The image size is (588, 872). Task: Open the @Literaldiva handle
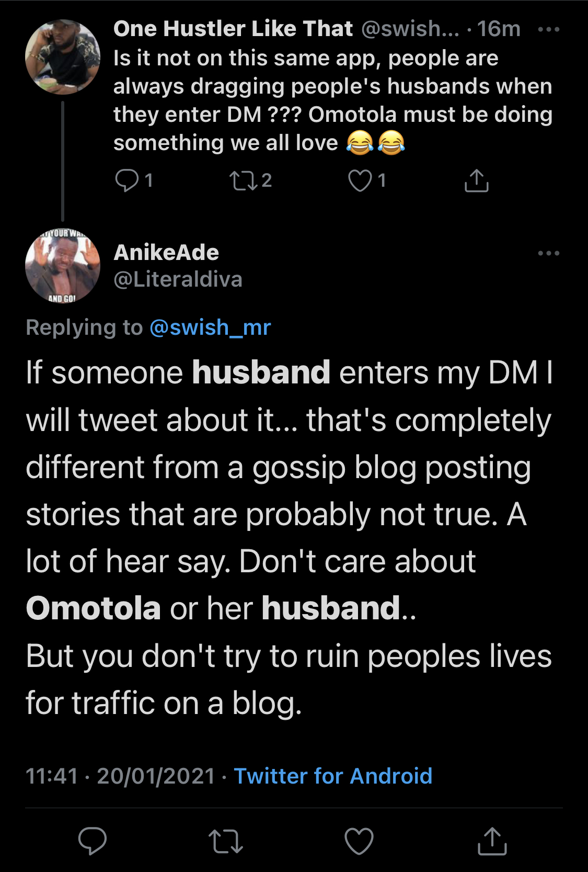point(178,279)
